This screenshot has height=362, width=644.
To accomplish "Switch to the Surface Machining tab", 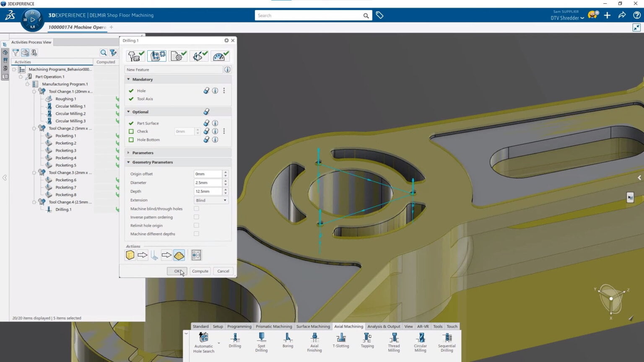I will [x=313, y=326].
